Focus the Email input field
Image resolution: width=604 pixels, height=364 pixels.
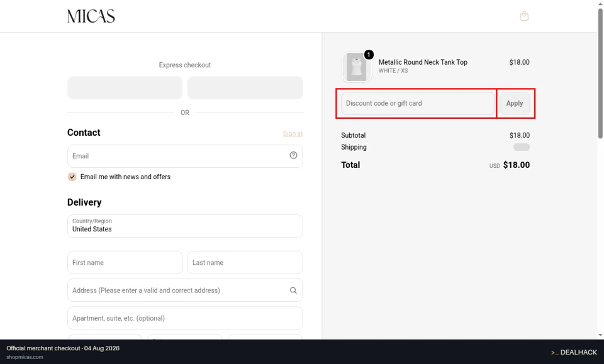[x=185, y=156]
